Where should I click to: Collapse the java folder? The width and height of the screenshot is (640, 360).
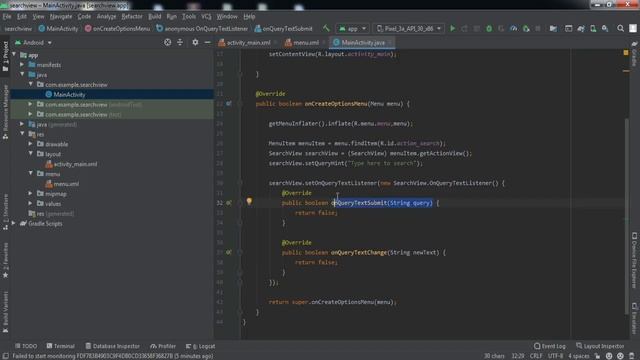[x=22, y=74]
